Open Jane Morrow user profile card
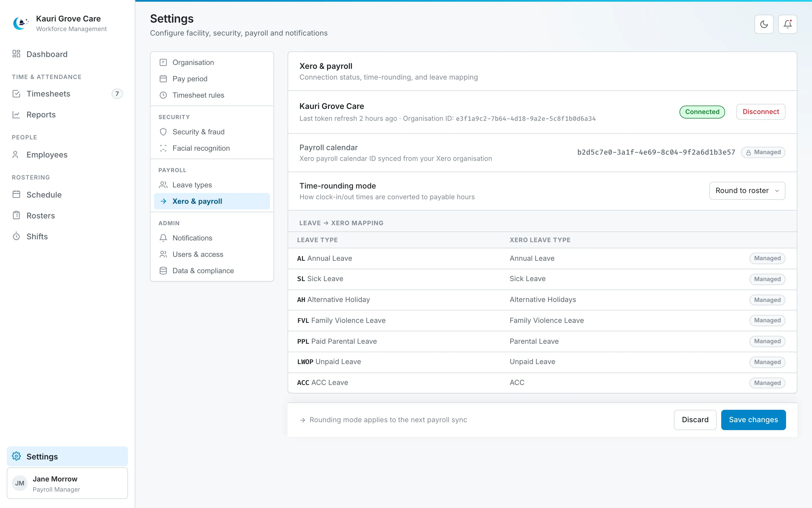 [67, 483]
